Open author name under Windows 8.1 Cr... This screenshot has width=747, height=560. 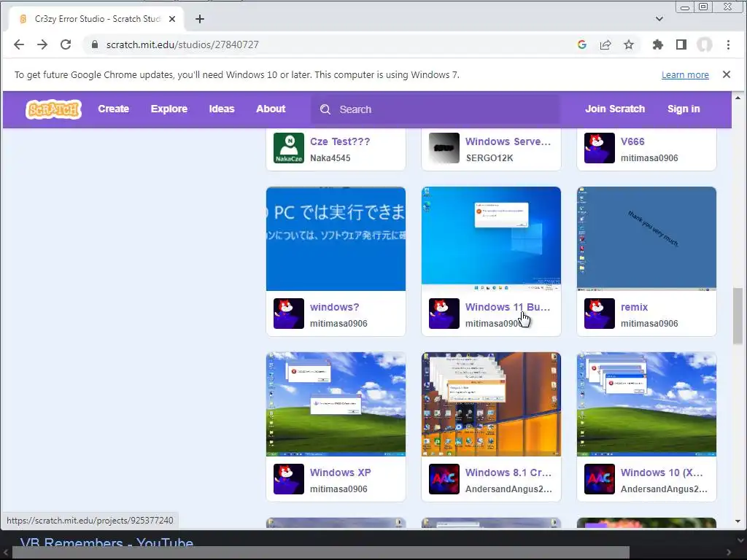(508, 489)
